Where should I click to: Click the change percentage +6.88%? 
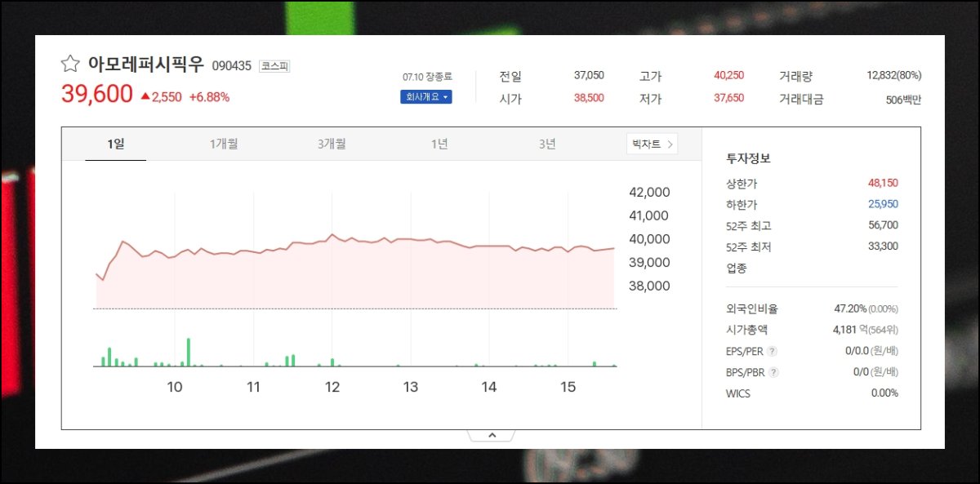coord(209,97)
